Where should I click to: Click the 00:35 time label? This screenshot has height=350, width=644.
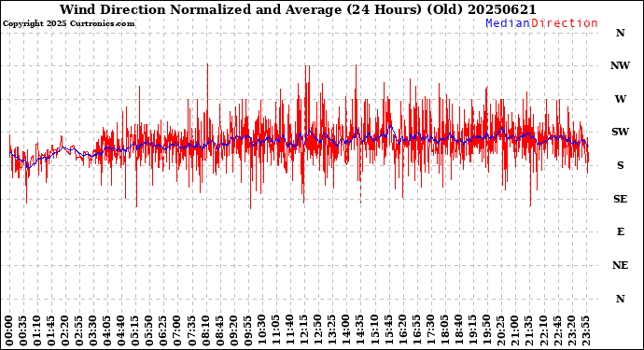tap(22, 330)
